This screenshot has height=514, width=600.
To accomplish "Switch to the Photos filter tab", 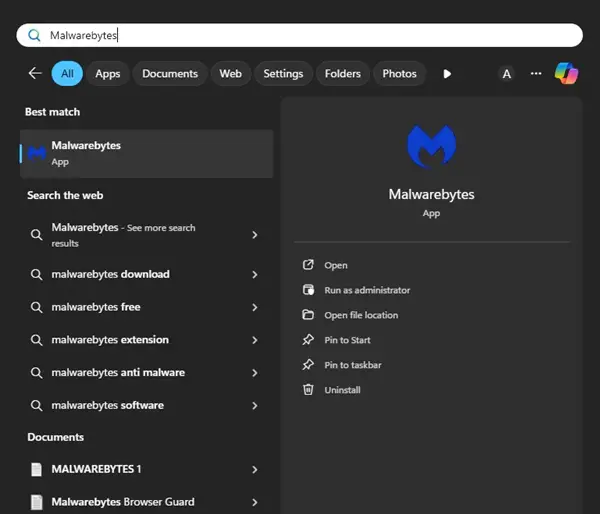I will (399, 73).
